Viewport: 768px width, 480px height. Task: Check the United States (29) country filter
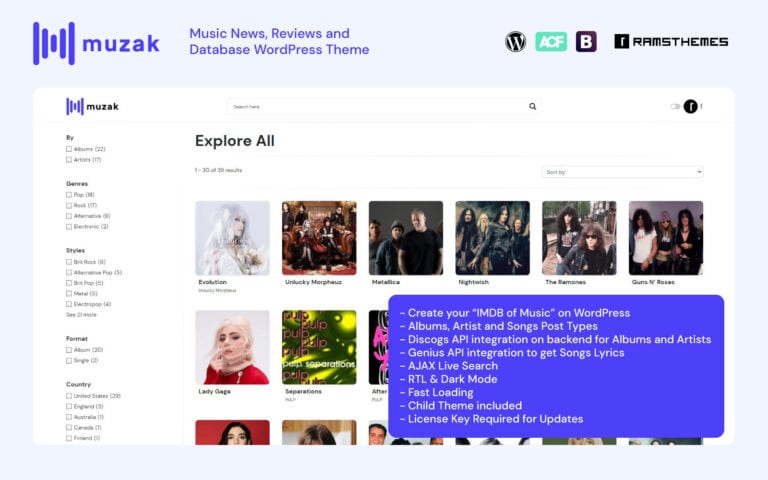(x=69, y=396)
